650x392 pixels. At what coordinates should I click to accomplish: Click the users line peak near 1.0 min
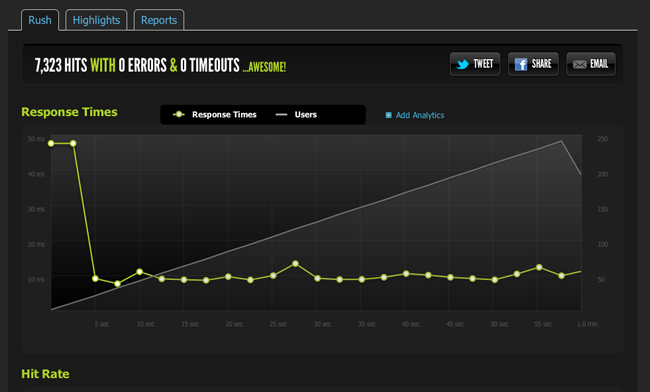click(561, 141)
